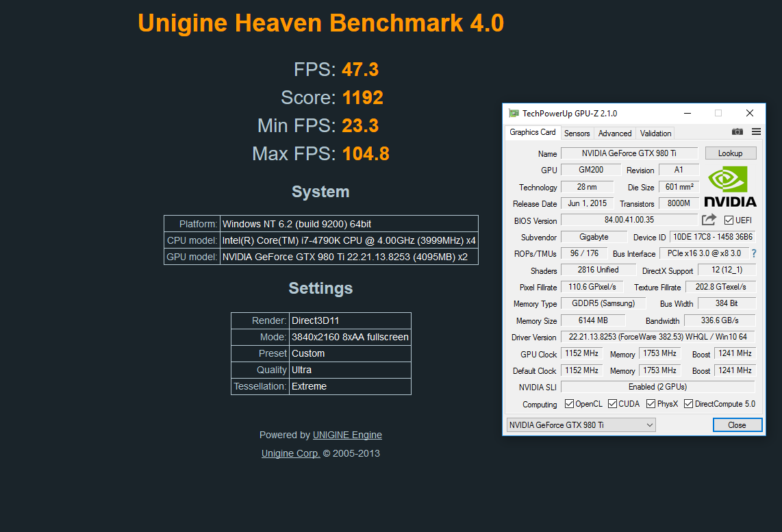Click the FPS value 47.3
The width and height of the screenshot is (782, 532).
[360, 70]
